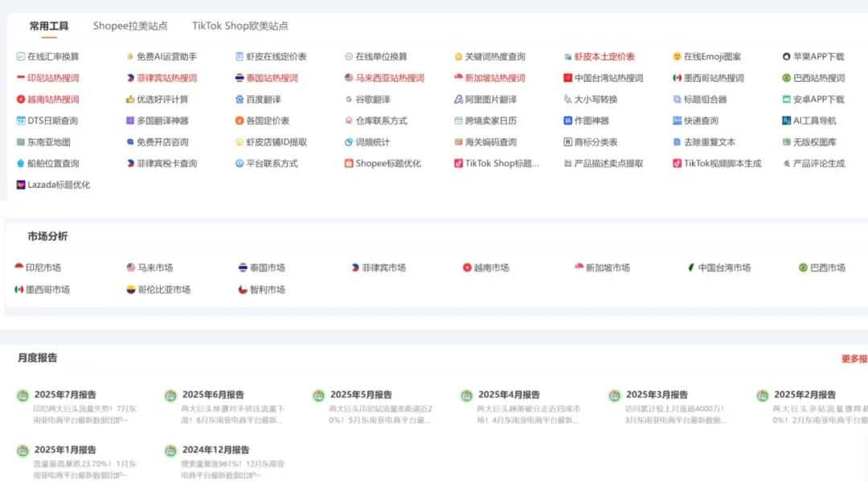Viewport: 868px width, 482px height.
Task: Click the icon next to 关键词热度查询
Action: [x=458, y=56]
